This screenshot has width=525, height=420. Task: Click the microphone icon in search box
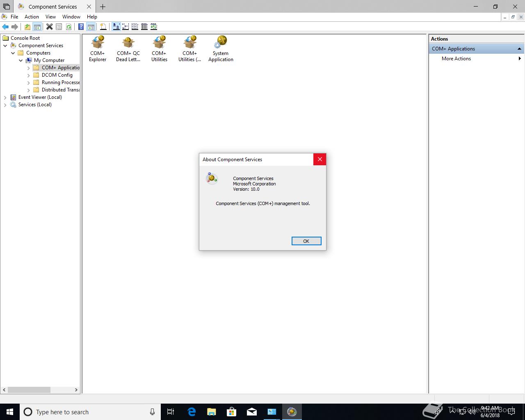tap(152, 412)
